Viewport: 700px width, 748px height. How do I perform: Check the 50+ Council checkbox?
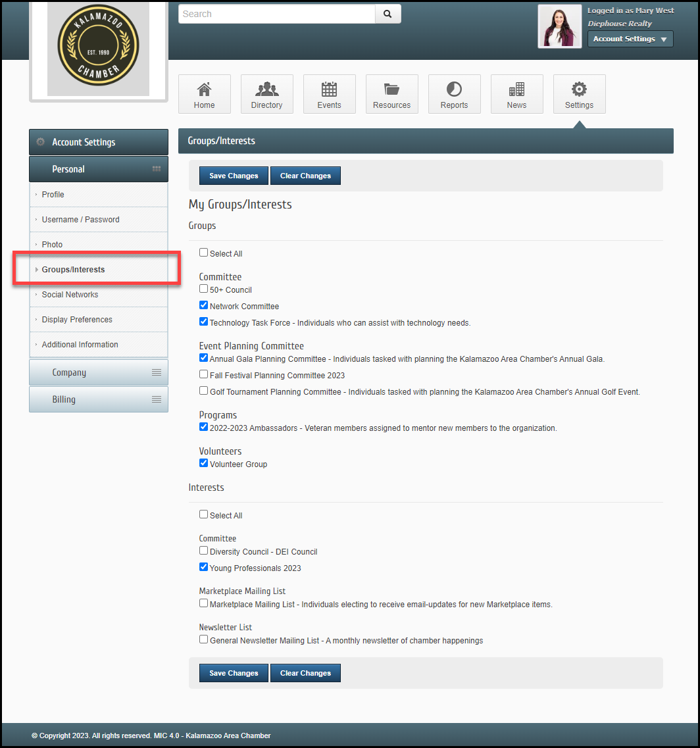[204, 289]
